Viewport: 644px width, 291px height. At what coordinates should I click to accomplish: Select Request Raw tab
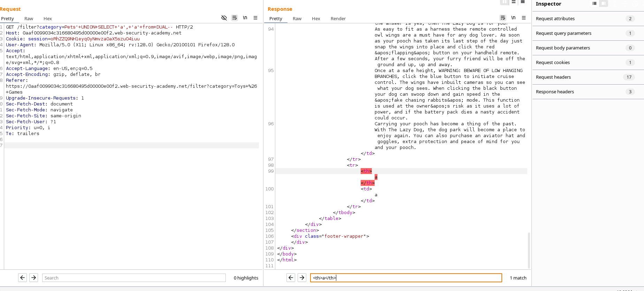click(29, 18)
